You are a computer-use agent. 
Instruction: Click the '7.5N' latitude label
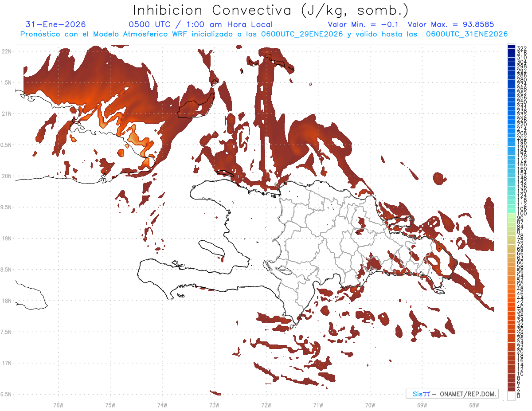click(7, 332)
